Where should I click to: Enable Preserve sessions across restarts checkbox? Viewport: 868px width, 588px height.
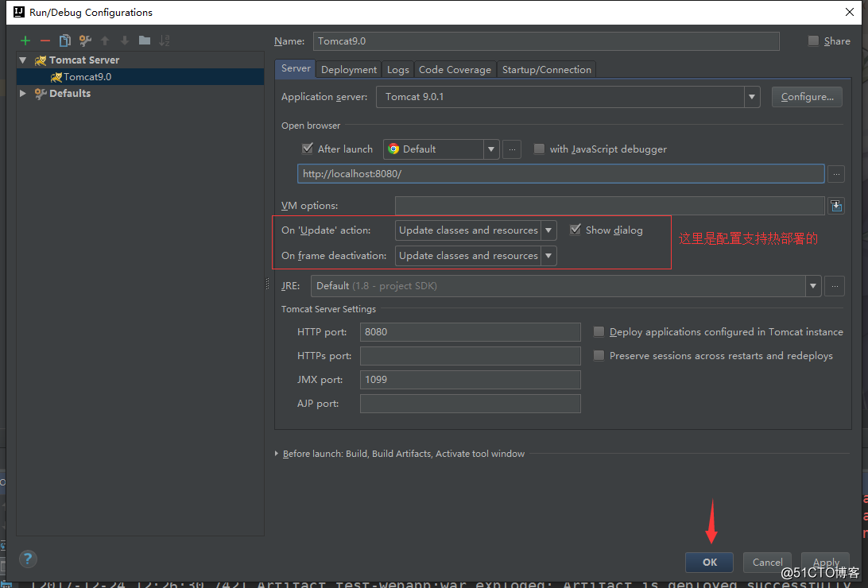click(x=599, y=355)
